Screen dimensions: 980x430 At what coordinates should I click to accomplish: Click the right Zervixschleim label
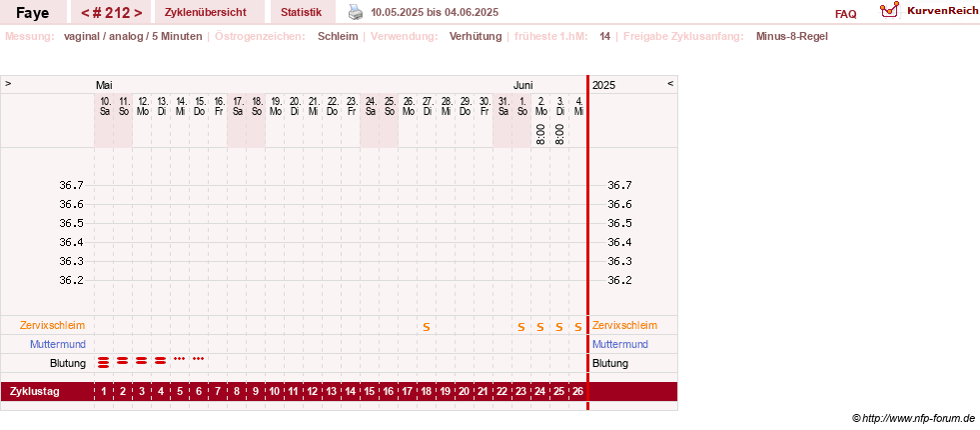pyautogui.click(x=625, y=325)
